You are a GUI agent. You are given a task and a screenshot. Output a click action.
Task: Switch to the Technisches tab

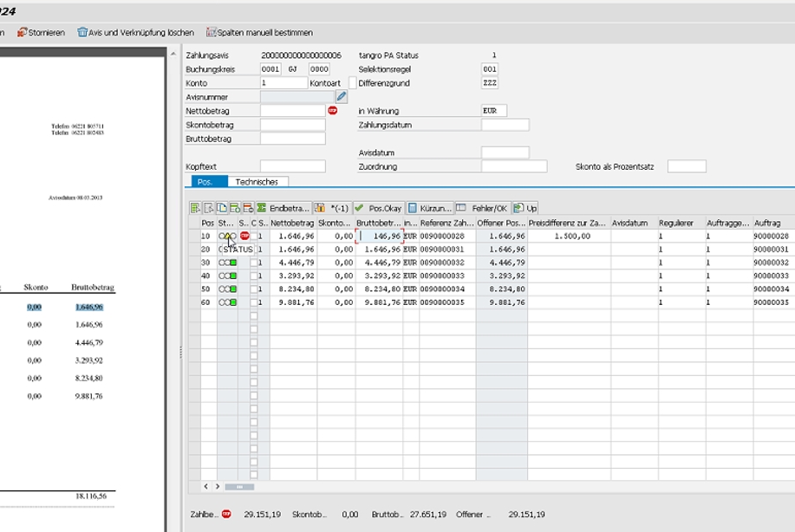pyautogui.click(x=257, y=182)
